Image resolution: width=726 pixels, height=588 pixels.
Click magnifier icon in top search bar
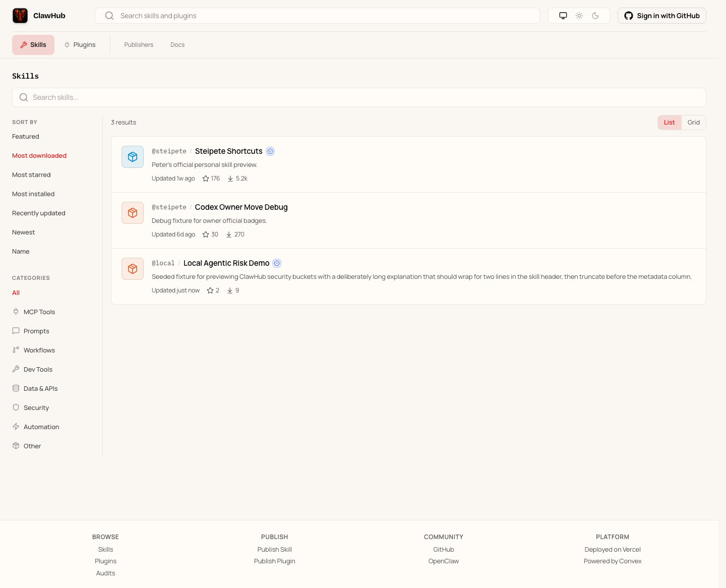(x=109, y=16)
